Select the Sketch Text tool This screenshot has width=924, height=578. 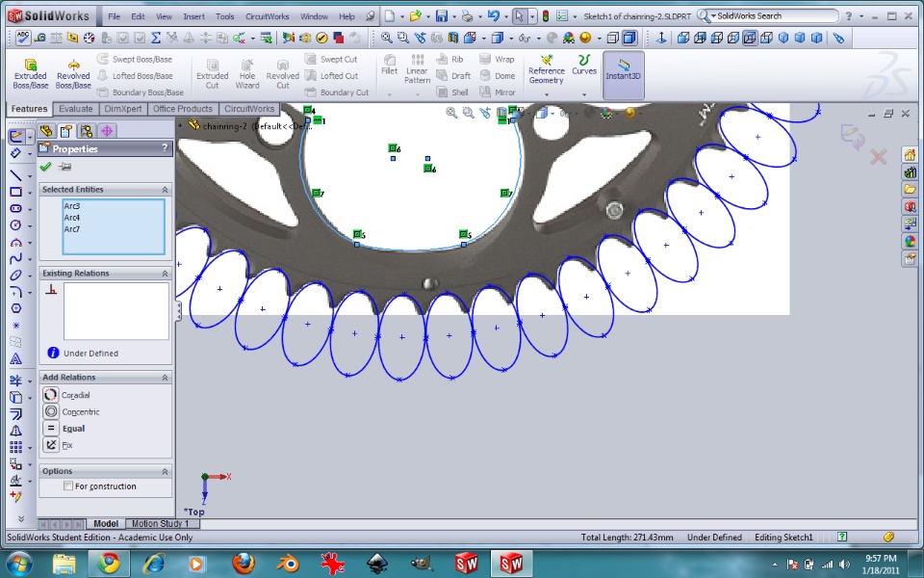16,358
